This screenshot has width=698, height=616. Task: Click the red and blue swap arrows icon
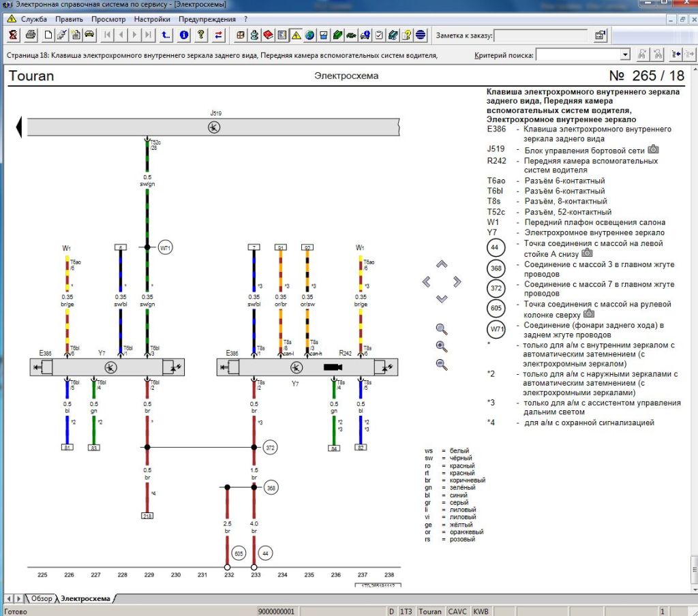(218, 35)
